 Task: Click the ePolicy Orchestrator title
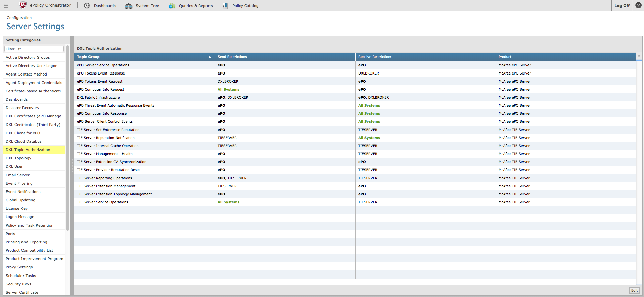(50, 5)
